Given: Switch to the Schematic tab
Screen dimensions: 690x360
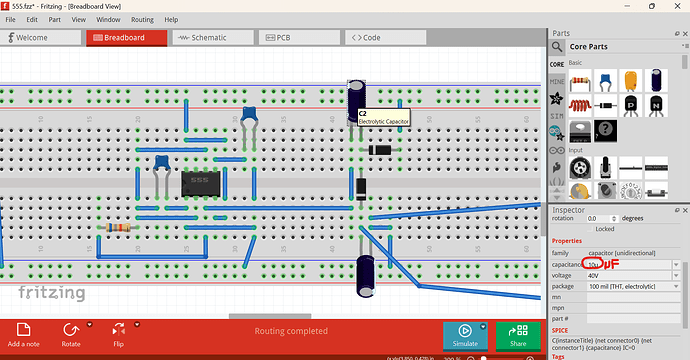Looking at the screenshot, I should (x=213, y=38).
